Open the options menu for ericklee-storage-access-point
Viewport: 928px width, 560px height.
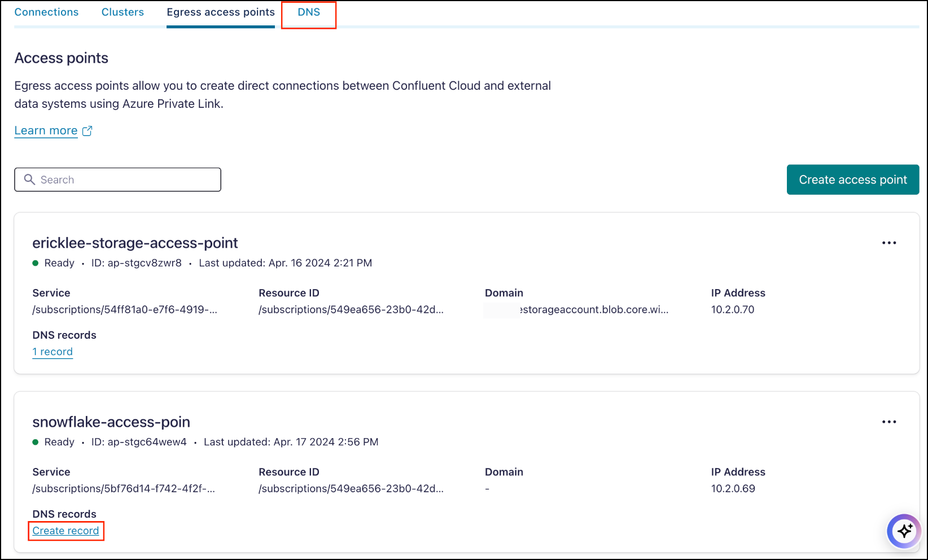pos(889,243)
